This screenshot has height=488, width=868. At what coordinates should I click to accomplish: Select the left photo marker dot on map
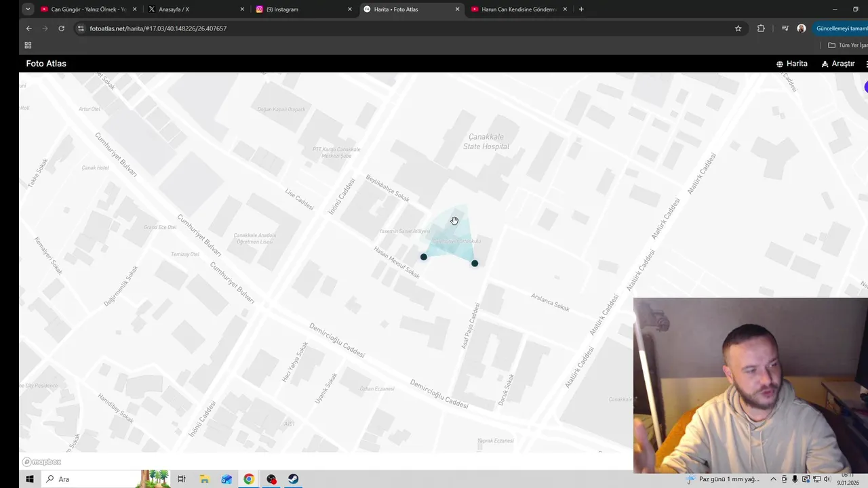[x=424, y=257]
